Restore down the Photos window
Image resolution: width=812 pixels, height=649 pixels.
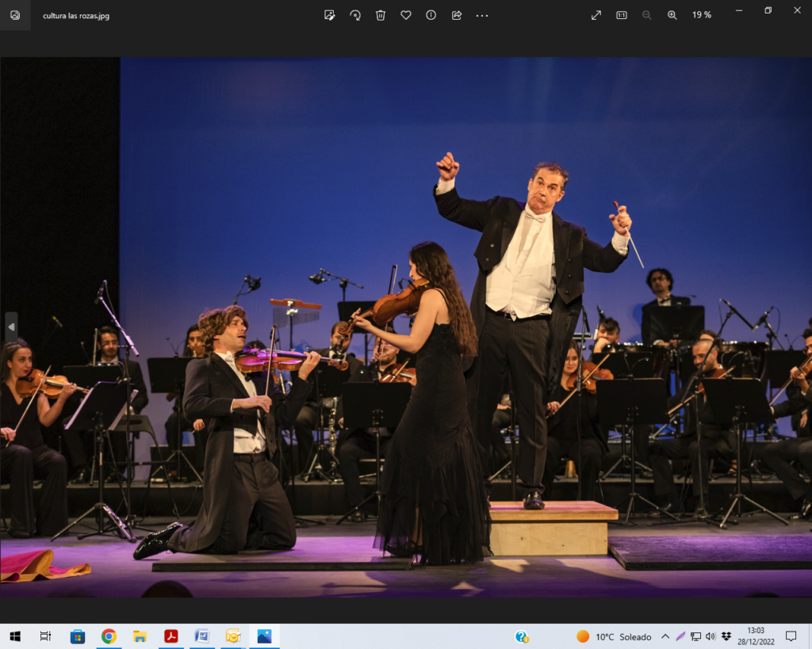(x=768, y=10)
